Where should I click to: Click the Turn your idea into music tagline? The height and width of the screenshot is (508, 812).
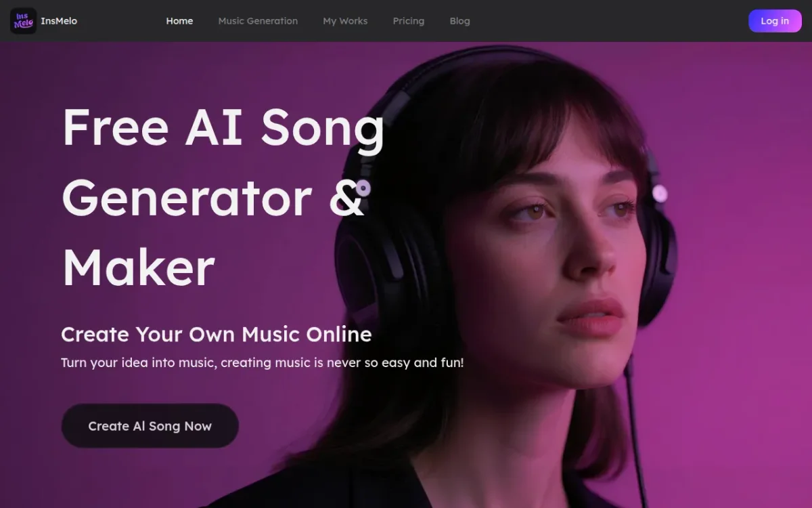click(263, 362)
